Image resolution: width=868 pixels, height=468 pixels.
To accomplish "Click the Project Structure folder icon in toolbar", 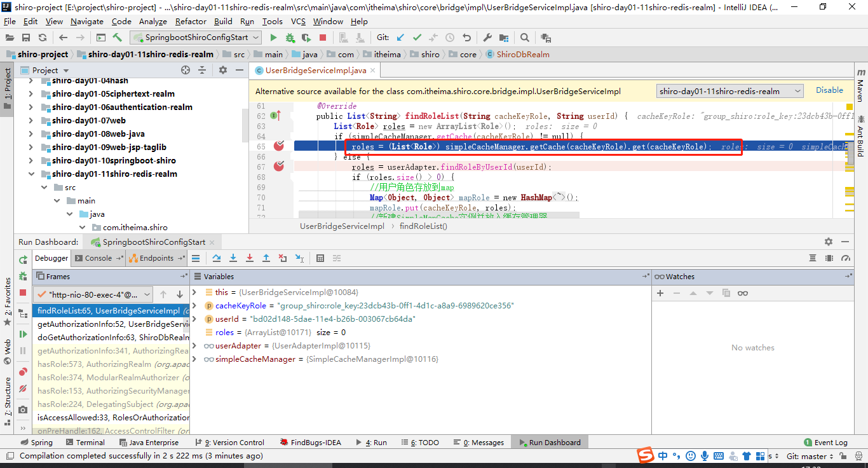I will point(504,38).
